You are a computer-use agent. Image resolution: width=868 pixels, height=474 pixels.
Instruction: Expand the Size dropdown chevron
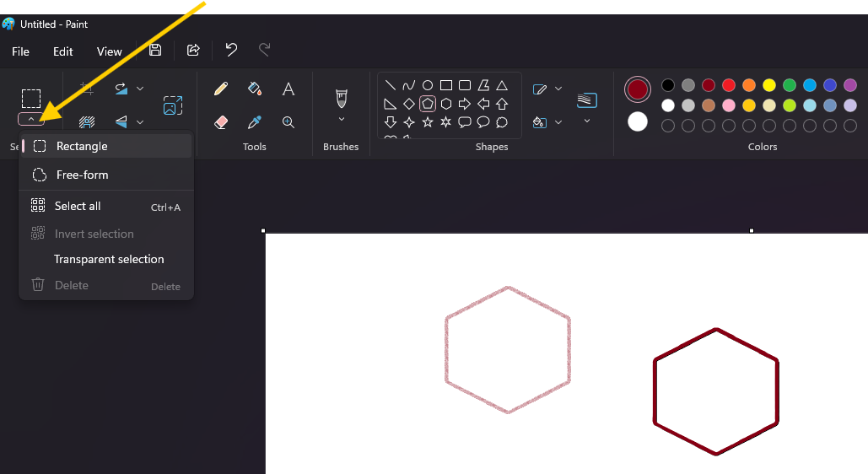[587, 120]
